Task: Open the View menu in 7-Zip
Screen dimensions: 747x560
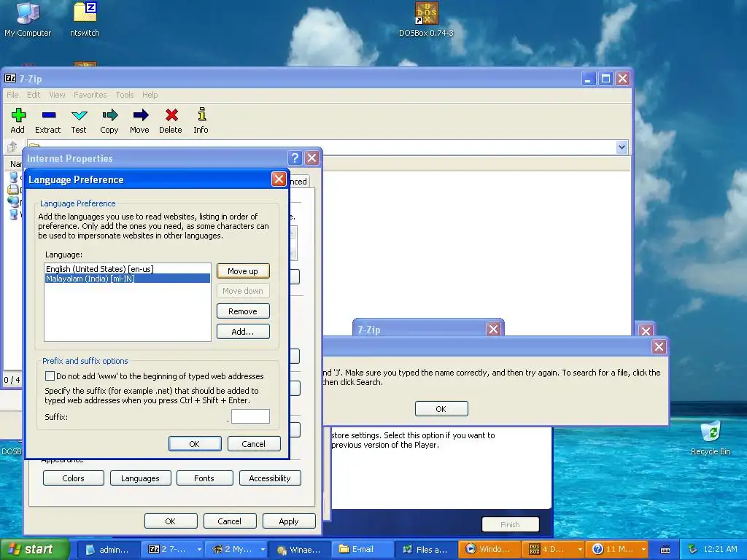Action: coord(57,95)
